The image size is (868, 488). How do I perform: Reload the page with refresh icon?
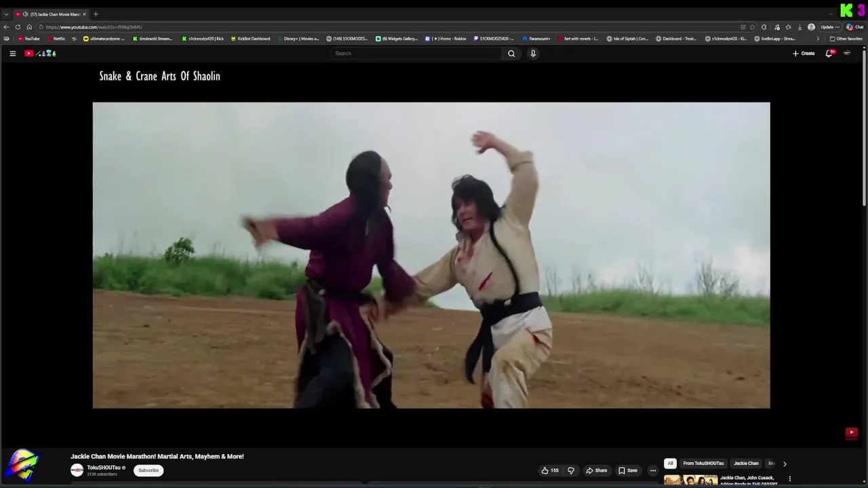point(18,27)
